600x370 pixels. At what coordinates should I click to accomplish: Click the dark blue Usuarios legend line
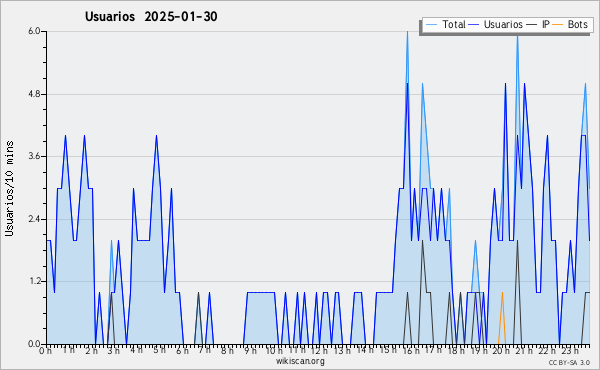point(474,25)
